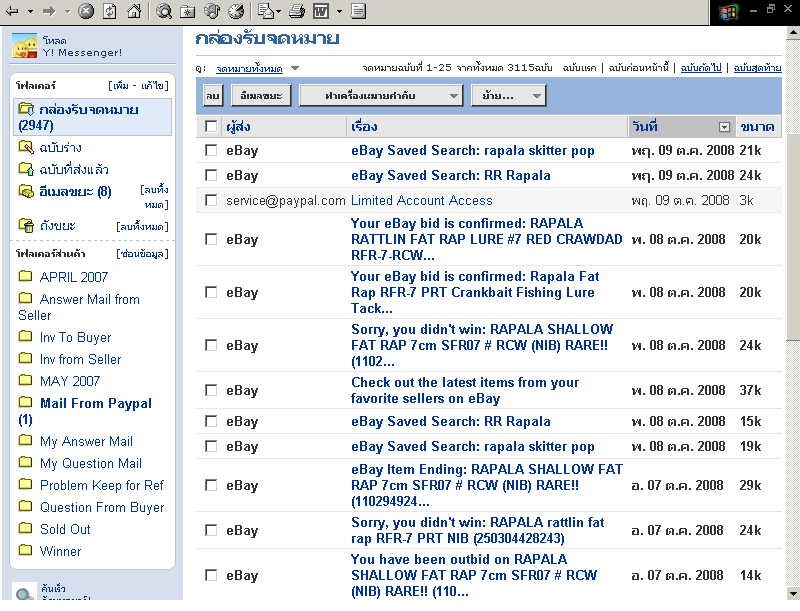The width and height of the screenshot is (800, 611).
Task: Click the spam (อีเมลขยะ) button
Action: [261, 95]
